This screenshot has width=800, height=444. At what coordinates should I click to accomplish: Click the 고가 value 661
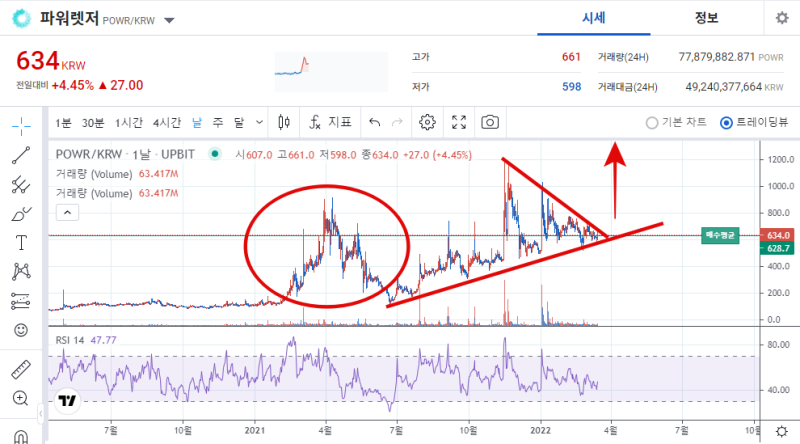tap(571, 57)
